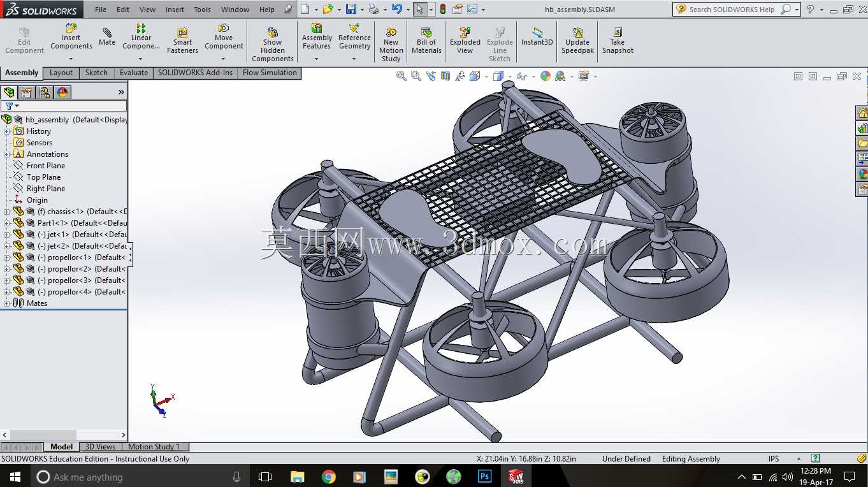868x487 pixels.
Task: Click the Hide/Show Items glasses icon
Action: coord(521,76)
